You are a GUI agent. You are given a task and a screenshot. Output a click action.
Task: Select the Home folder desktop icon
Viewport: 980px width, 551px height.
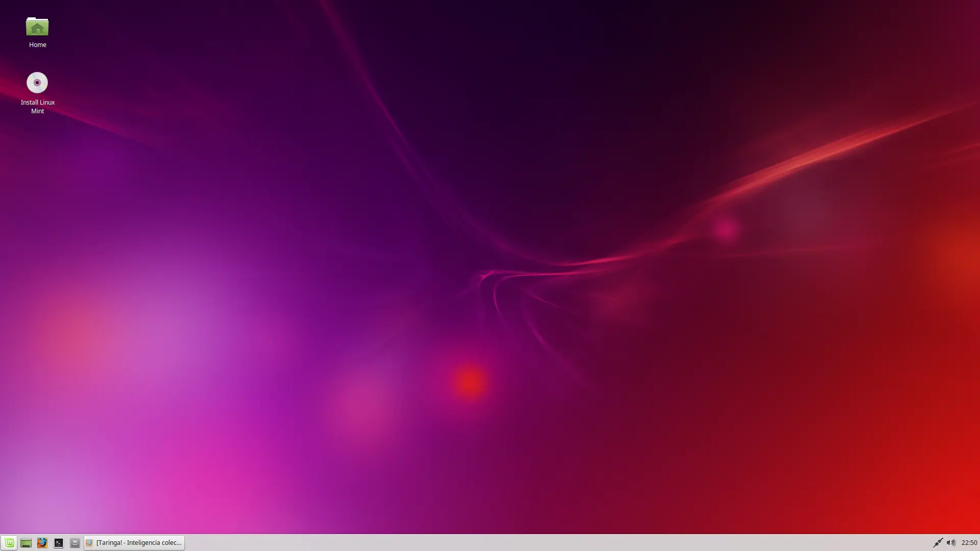point(37,27)
